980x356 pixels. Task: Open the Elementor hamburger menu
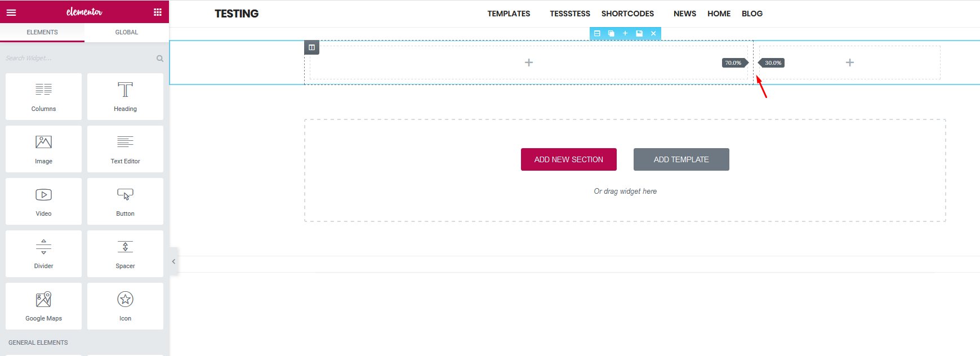pos(11,12)
